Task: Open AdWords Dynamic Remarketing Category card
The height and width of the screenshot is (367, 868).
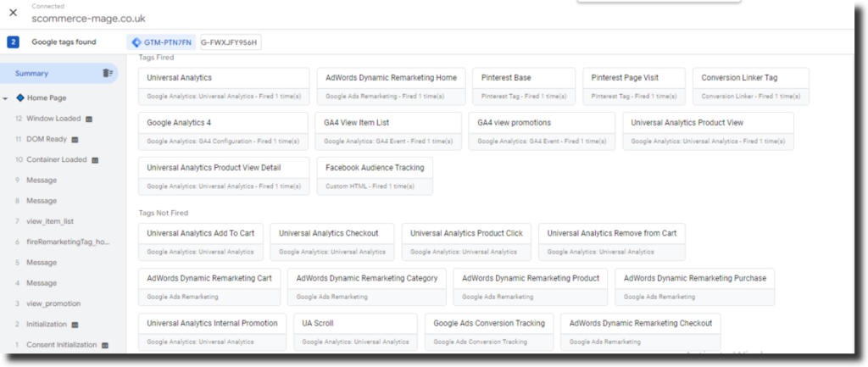Action: tap(366, 286)
